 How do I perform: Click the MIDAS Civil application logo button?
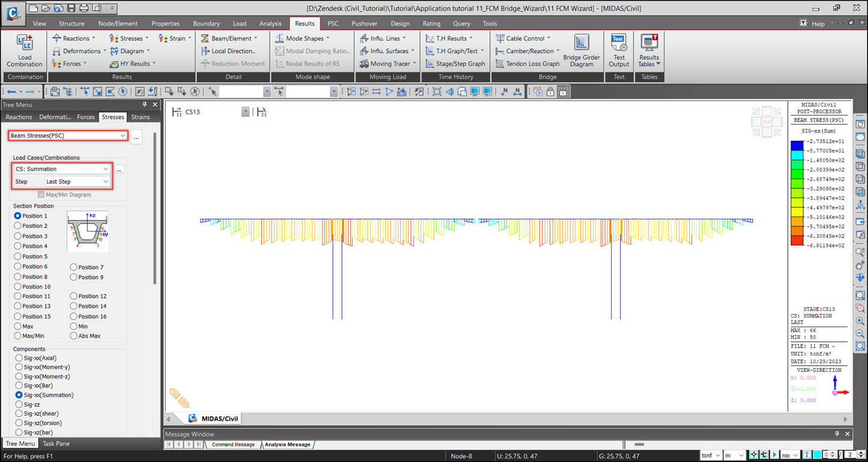coord(13,13)
